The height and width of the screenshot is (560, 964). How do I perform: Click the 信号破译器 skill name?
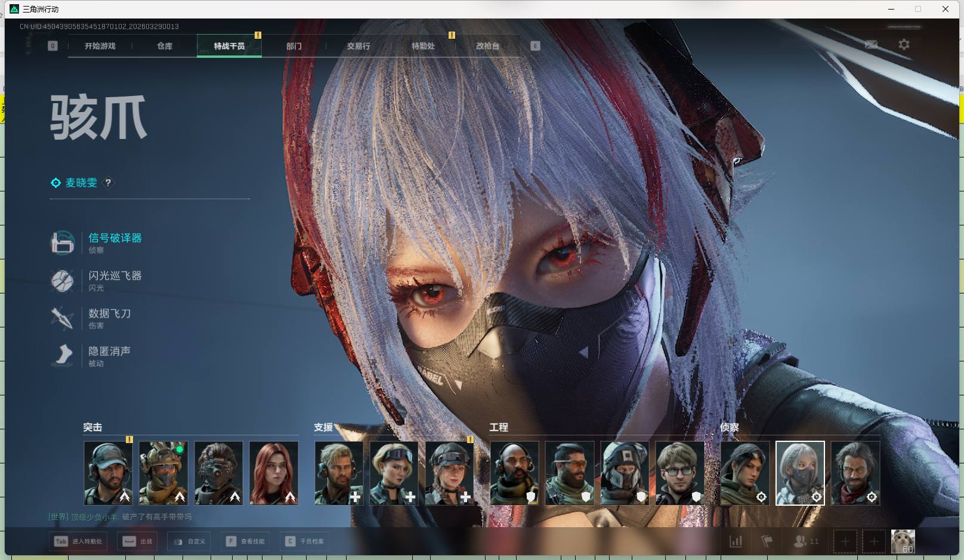click(x=115, y=238)
